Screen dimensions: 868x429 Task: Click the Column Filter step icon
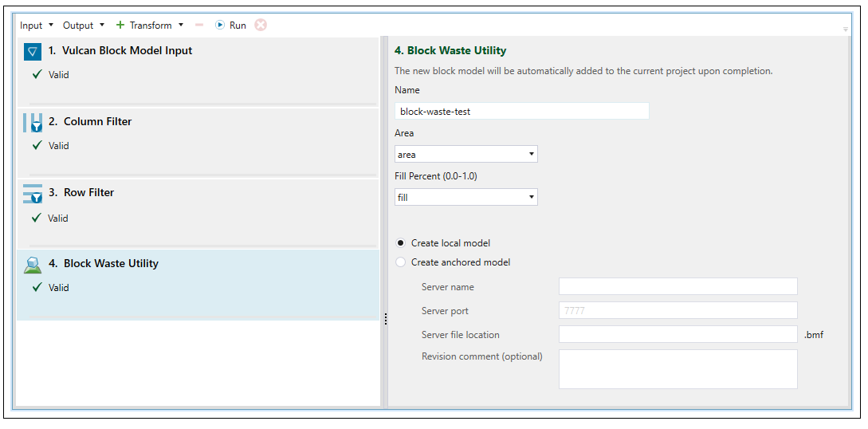click(33, 123)
